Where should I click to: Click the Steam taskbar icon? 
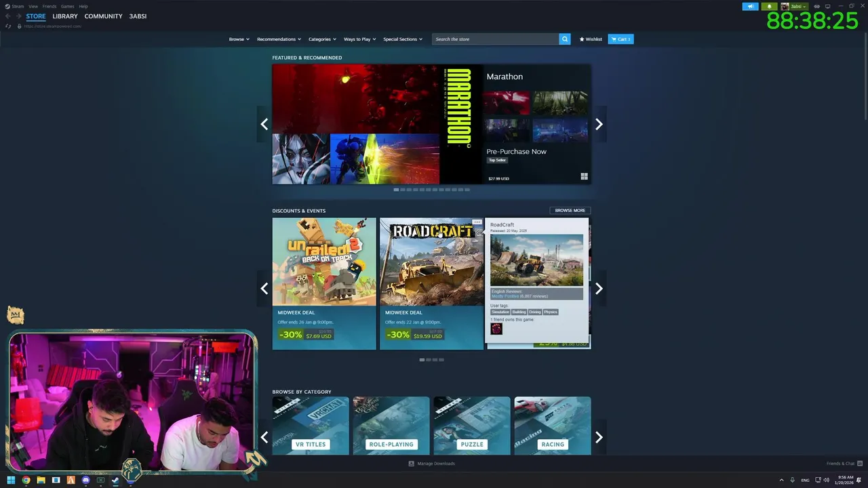click(115, 481)
